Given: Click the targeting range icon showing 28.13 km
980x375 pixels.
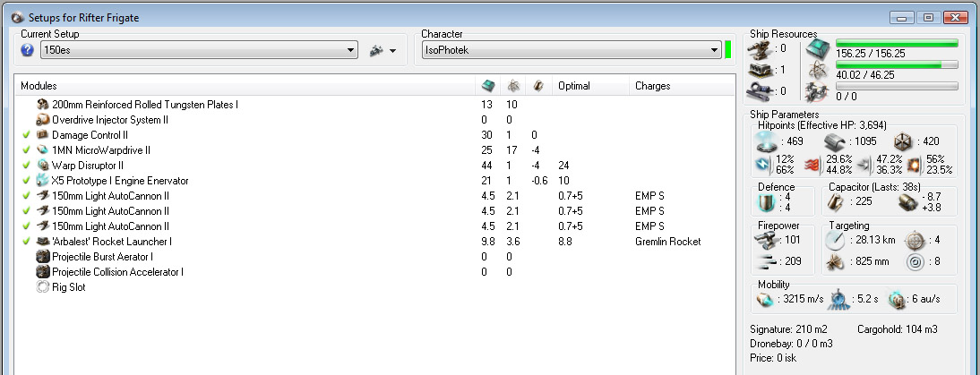Looking at the screenshot, I should point(835,240).
